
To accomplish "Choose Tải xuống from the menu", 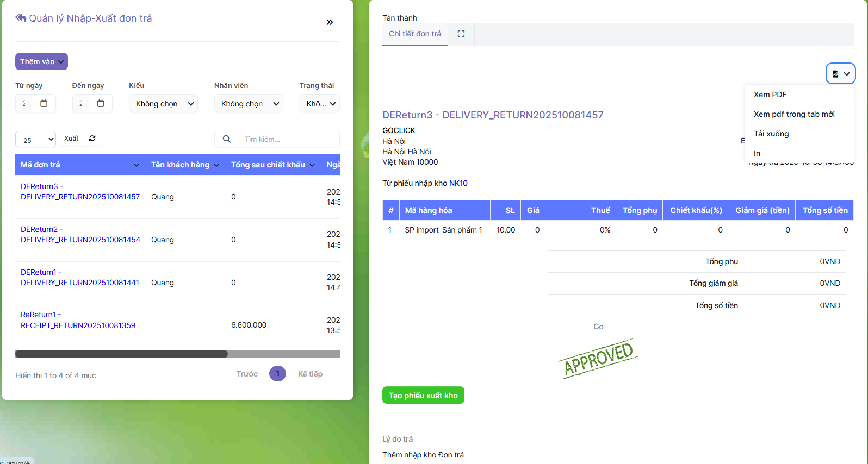I will (x=771, y=134).
